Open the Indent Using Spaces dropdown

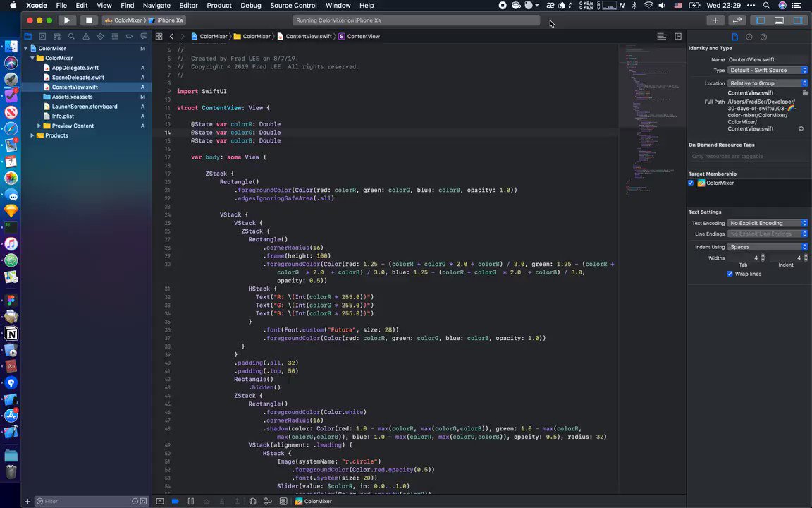pyautogui.click(x=768, y=247)
